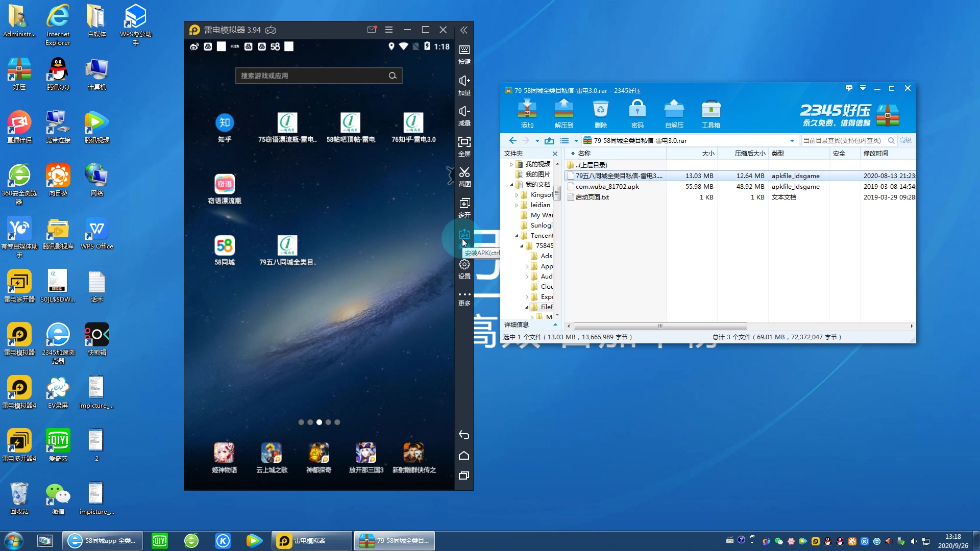
Task: Click the 全屏 fullscreen icon in the sidebar
Action: (464, 142)
